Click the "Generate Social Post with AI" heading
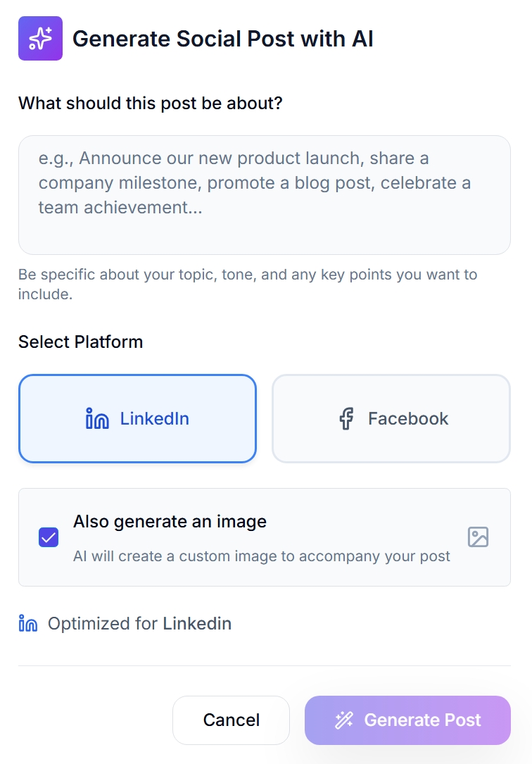This screenshot has height=764, width=532. coord(222,39)
